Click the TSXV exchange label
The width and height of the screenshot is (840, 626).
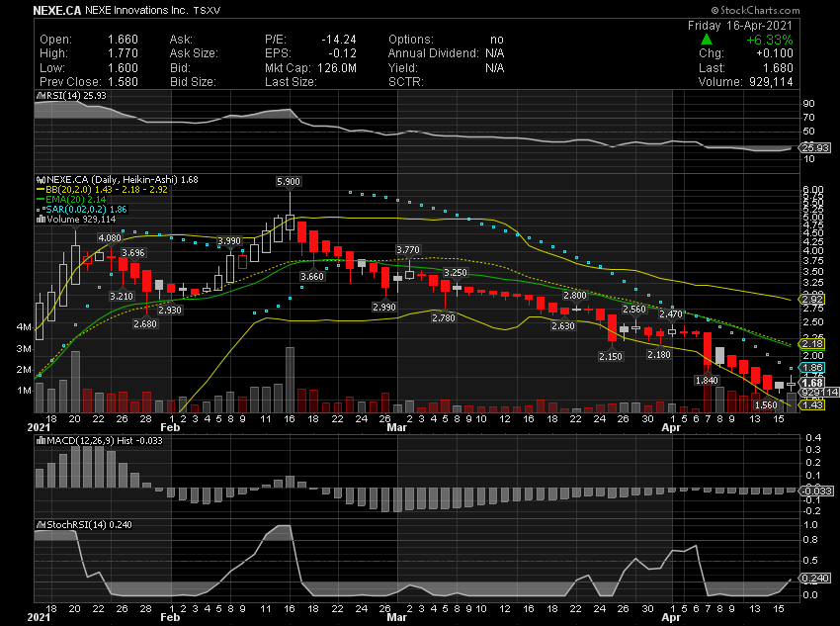click(x=207, y=11)
